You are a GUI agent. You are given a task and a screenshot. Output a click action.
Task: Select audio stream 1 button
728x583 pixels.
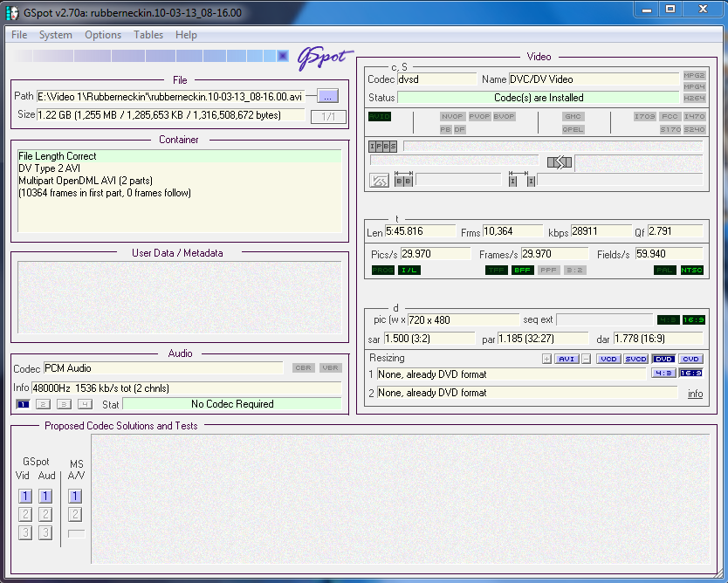tap(23, 404)
